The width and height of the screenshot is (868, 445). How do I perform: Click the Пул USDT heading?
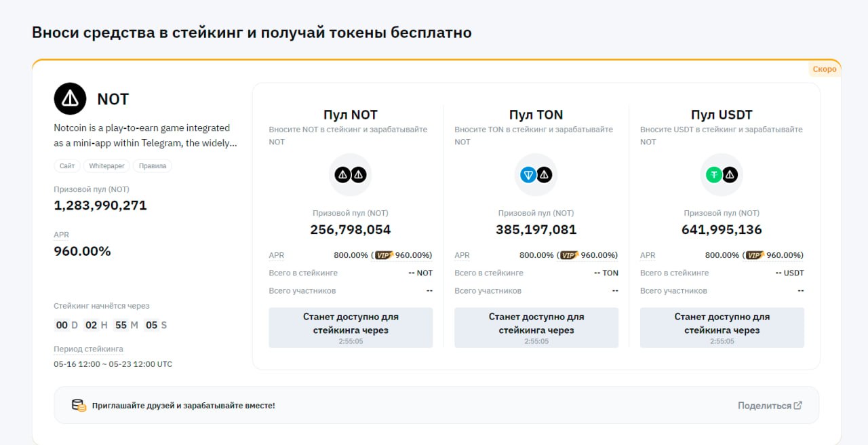pyautogui.click(x=722, y=115)
